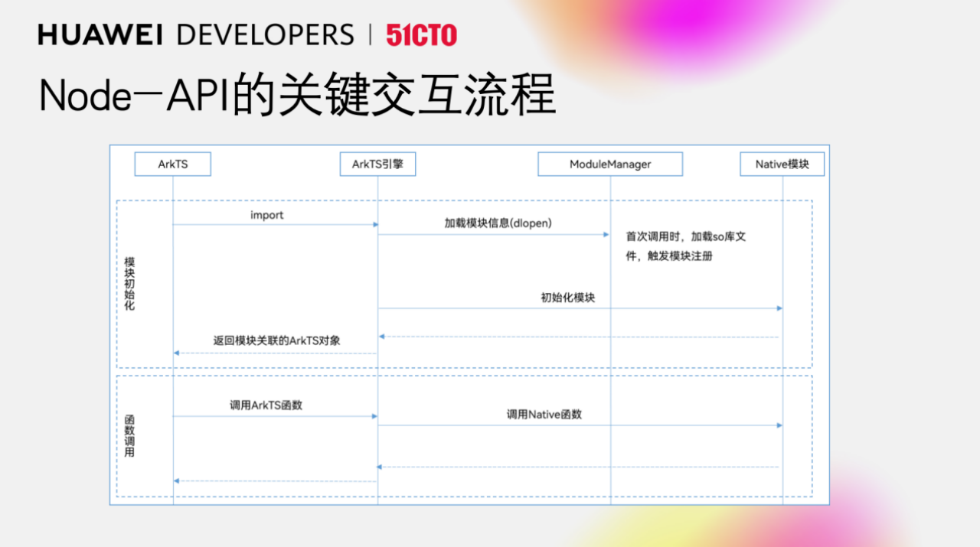The height and width of the screenshot is (547, 980).
Task: Click the 初始化模块 arrowhead at Native lifeline
Action: (779, 308)
